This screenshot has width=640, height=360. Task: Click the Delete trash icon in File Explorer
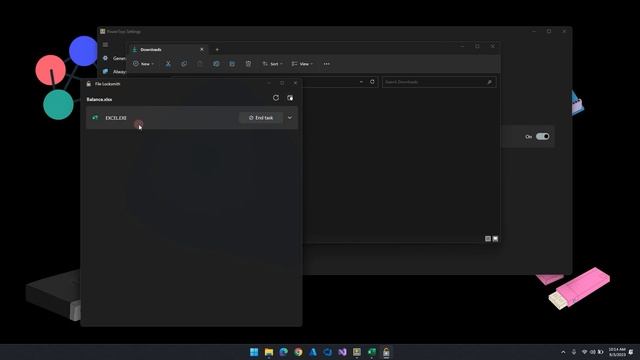[248, 64]
